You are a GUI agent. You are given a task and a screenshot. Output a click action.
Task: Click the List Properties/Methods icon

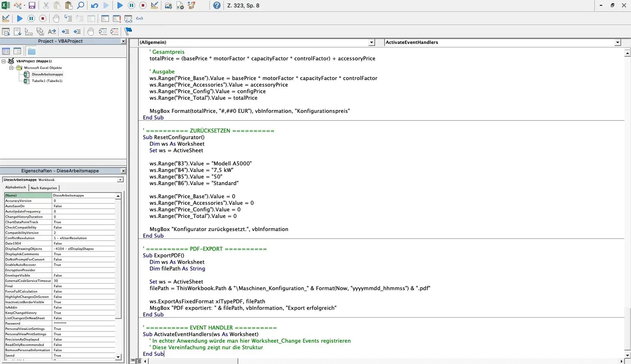tap(6, 32)
